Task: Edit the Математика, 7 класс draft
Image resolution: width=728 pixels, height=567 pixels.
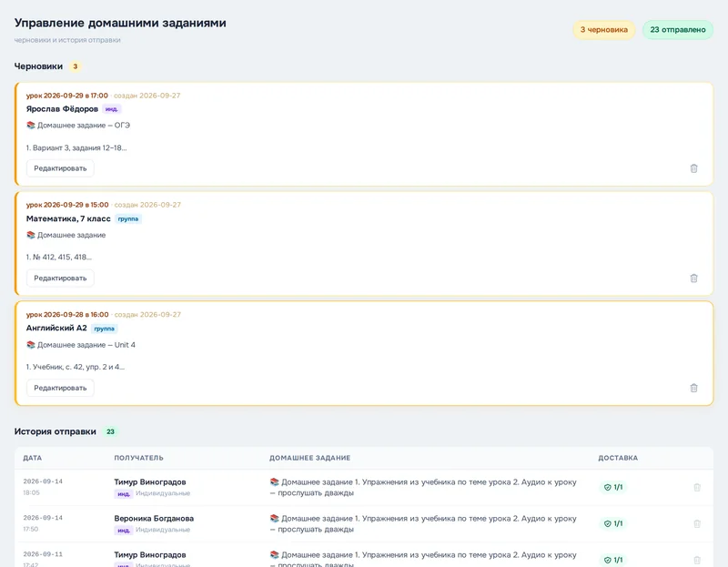Action: click(x=60, y=278)
